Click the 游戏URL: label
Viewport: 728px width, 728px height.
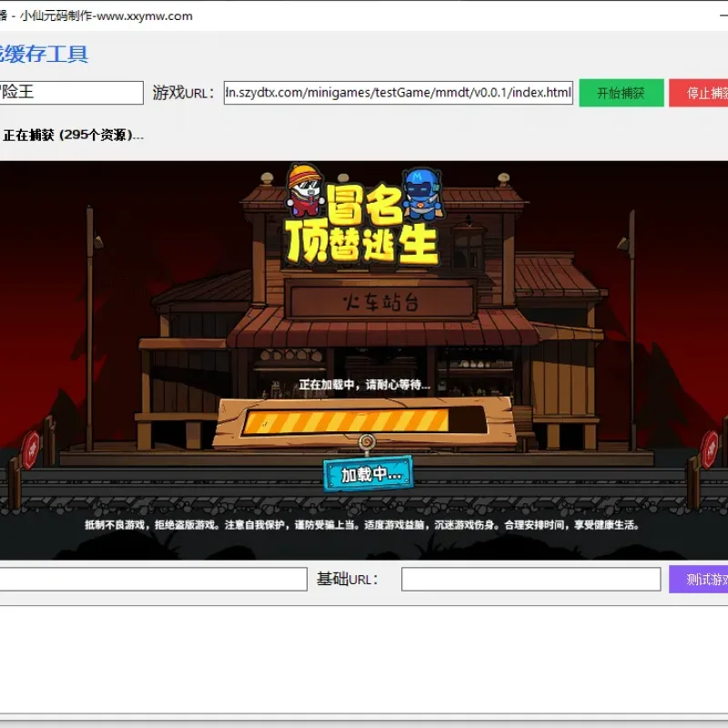coord(183,93)
